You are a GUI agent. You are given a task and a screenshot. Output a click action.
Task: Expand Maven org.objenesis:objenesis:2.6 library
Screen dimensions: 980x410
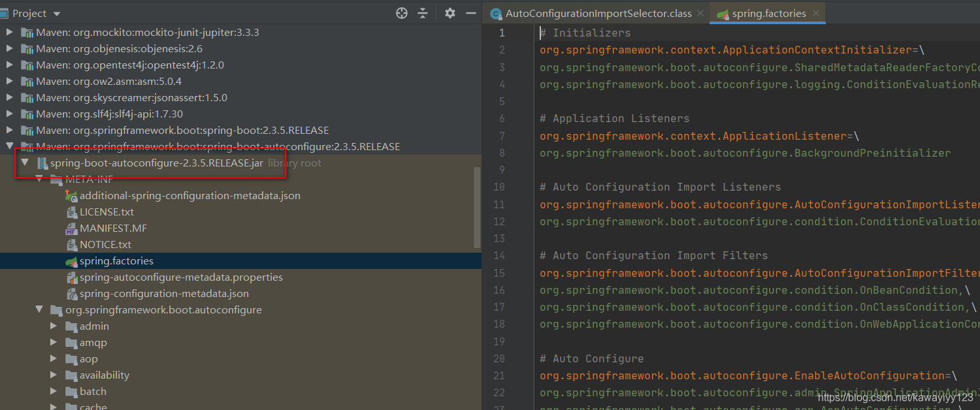pos(9,48)
